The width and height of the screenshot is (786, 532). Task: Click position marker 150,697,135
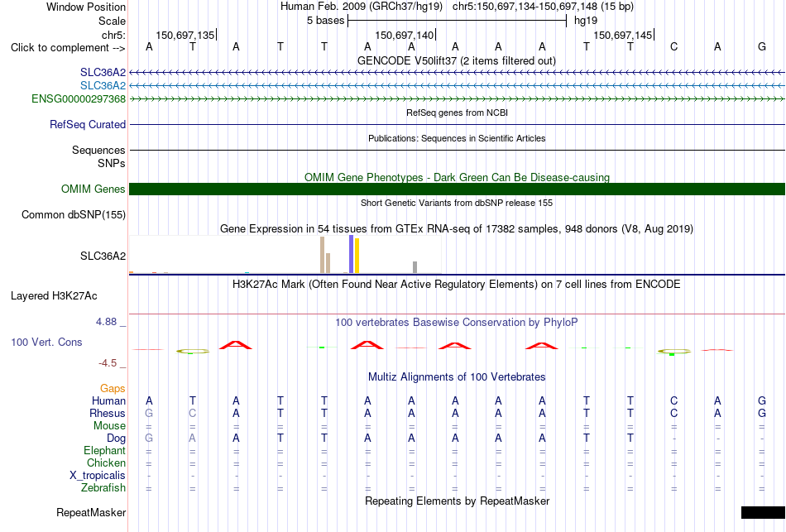tap(185, 35)
